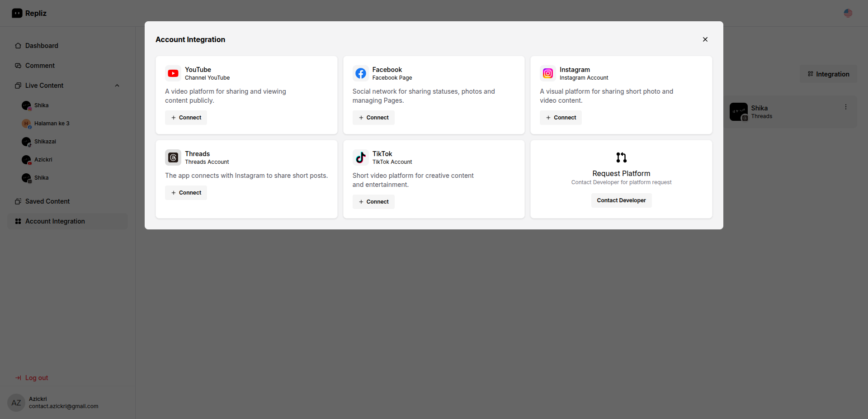Connect a TikTok Account
The height and width of the screenshot is (419, 868).
tap(373, 202)
